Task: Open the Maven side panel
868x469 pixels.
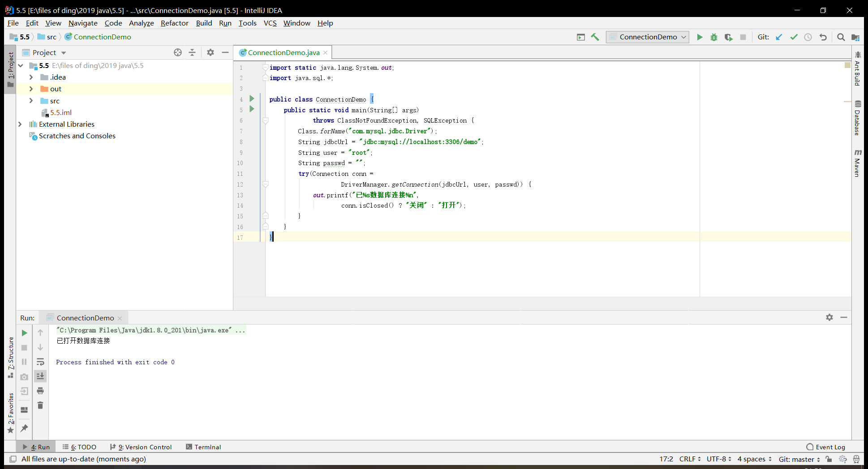Action: click(857, 163)
